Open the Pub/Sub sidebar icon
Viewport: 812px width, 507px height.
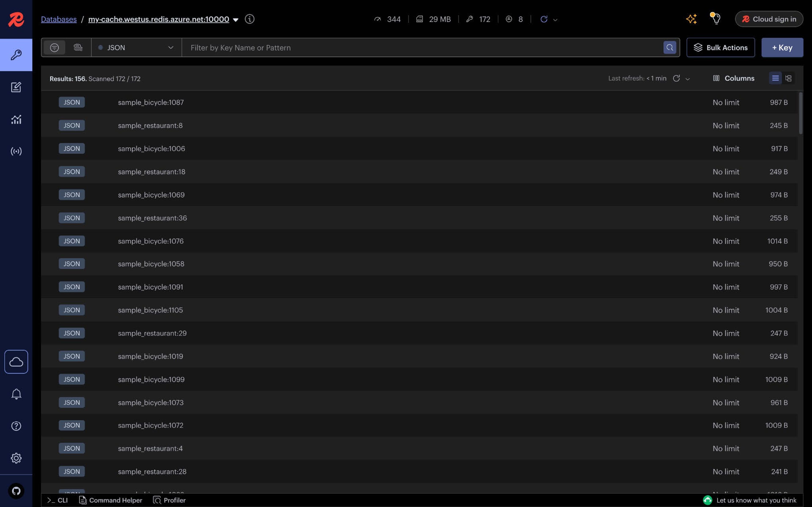click(16, 151)
